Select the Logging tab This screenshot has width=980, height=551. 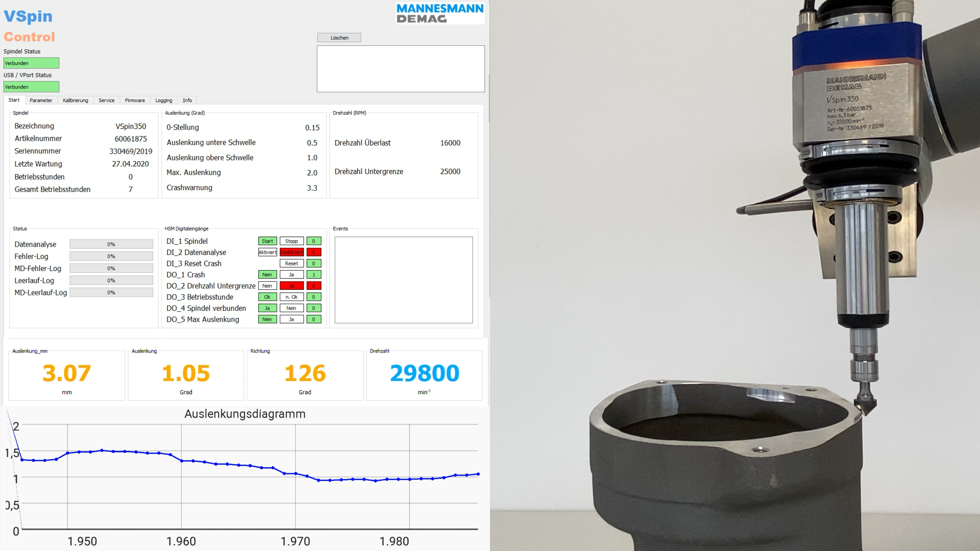pyautogui.click(x=164, y=101)
